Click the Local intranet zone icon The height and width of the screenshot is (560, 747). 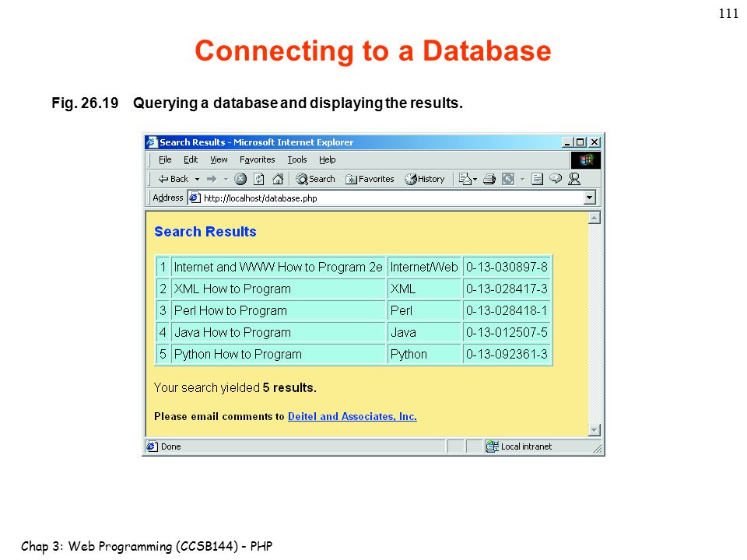tap(492, 446)
